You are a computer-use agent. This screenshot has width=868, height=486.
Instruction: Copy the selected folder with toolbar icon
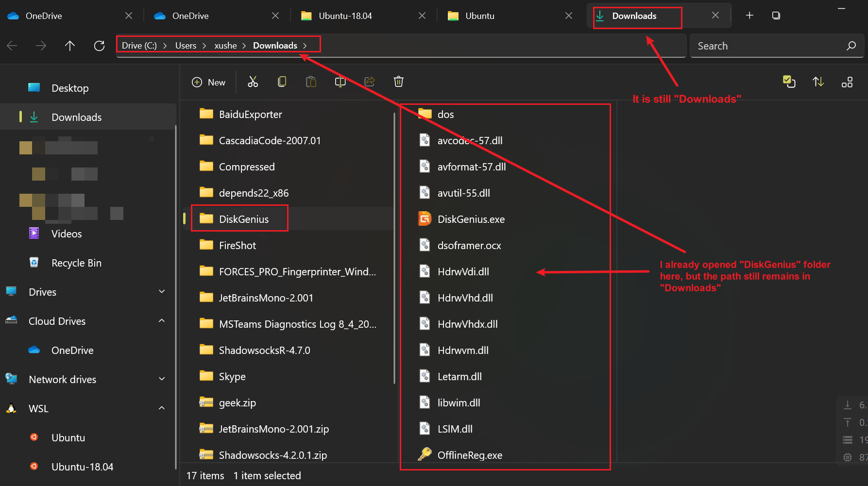coord(282,82)
